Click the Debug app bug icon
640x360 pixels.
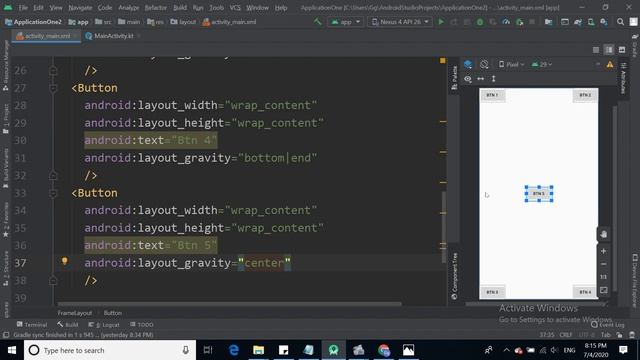pos(480,22)
